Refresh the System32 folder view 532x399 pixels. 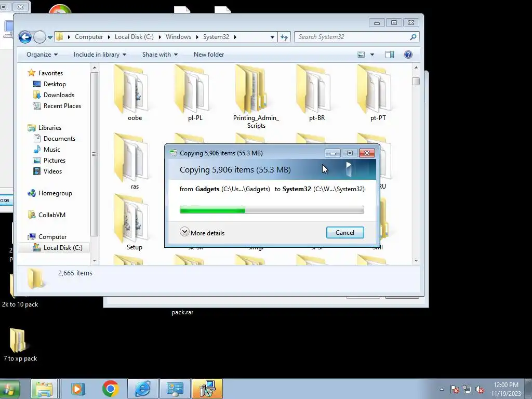pyautogui.click(x=284, y=37)
